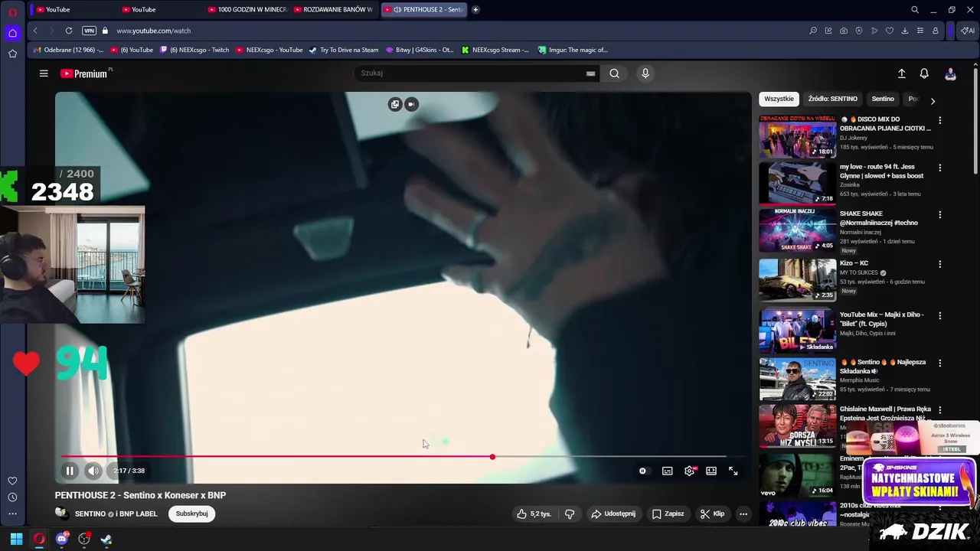Open browser downloads icon
980x551 pixels.
[x=904, y=31]
